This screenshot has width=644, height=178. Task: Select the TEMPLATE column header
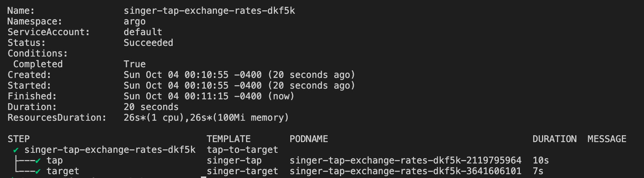coord(228,139)
